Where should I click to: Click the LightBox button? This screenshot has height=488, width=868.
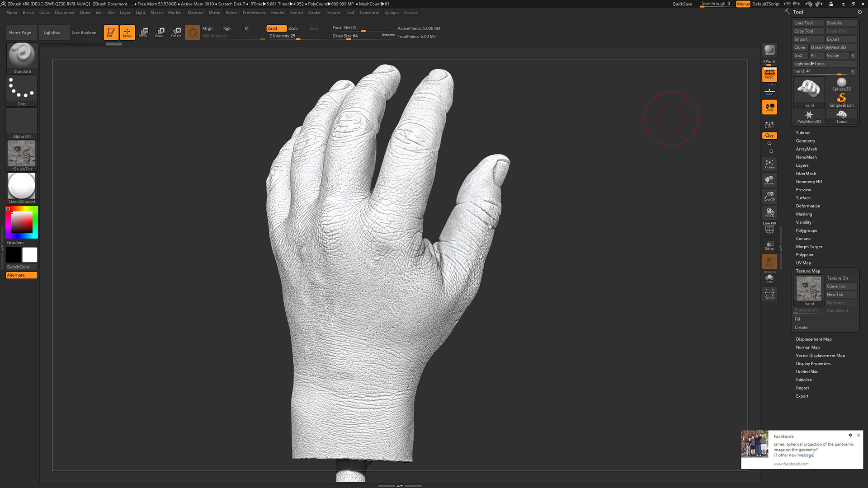[x=52, y=33]
